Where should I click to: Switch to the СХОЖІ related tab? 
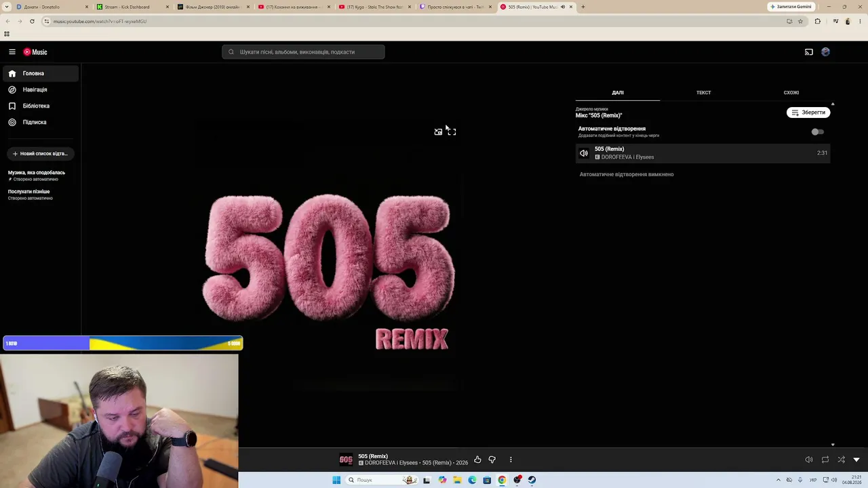tap(791, 93)
